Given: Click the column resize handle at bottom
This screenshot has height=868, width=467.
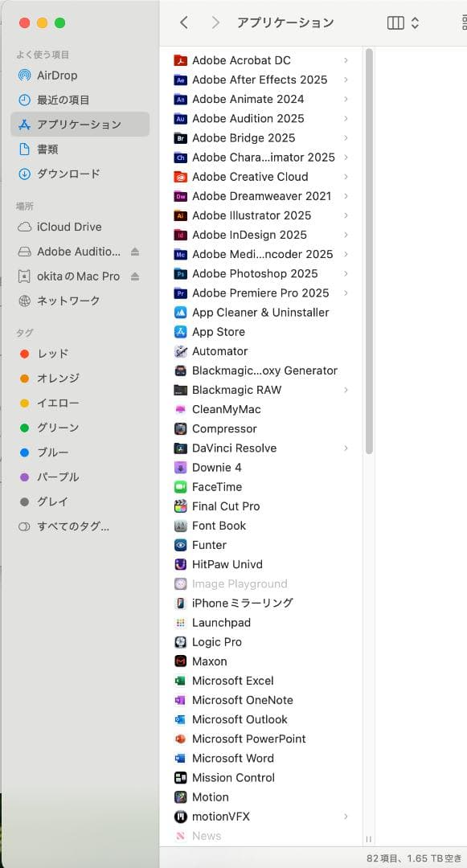Looking at the screenshot, I should (x=369, y=839).
